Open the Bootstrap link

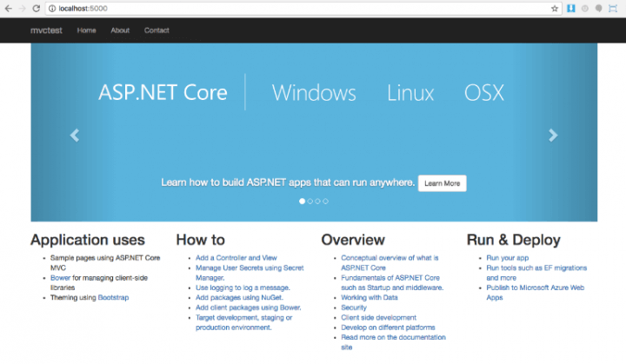(x=113, y=298)
